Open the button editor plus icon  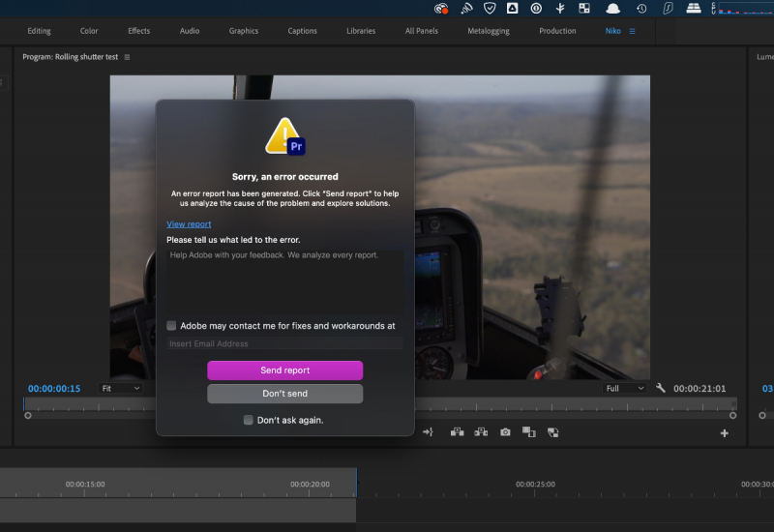pyautogui.click(x=724, y=433)
